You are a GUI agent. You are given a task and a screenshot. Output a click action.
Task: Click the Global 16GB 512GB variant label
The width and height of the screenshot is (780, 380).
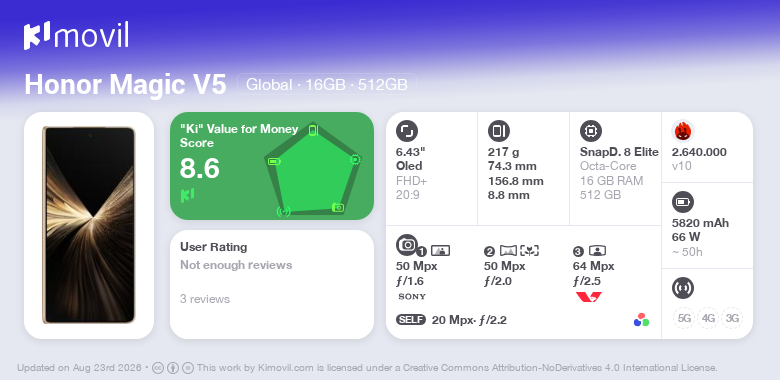click(327, 85)
